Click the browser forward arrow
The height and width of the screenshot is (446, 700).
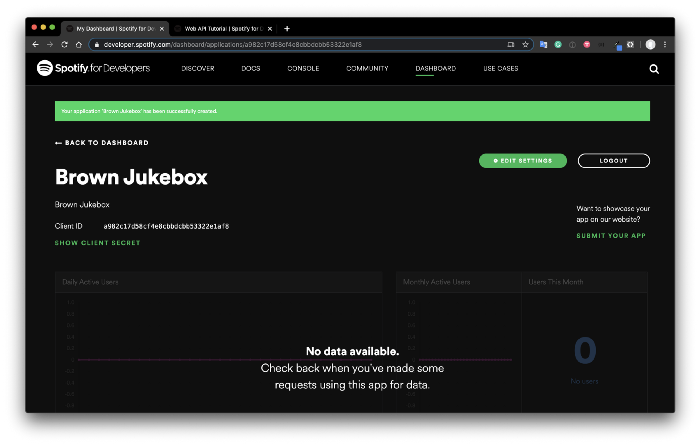[x=50, y=44]
